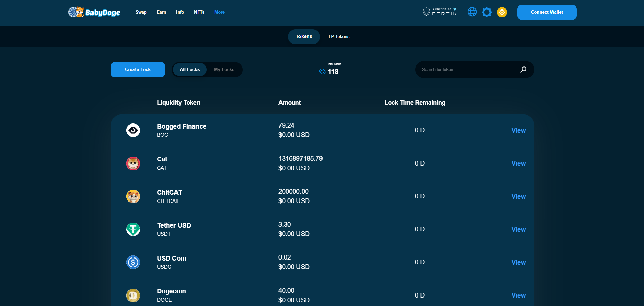Click the search magnifier icon
The image size is (644, 306).
523,70
